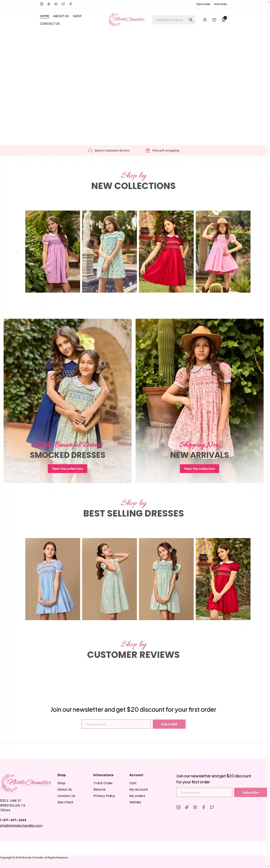Open the ABOUT US menu item
The image size is (270, 868).
[x=61, y=16]
